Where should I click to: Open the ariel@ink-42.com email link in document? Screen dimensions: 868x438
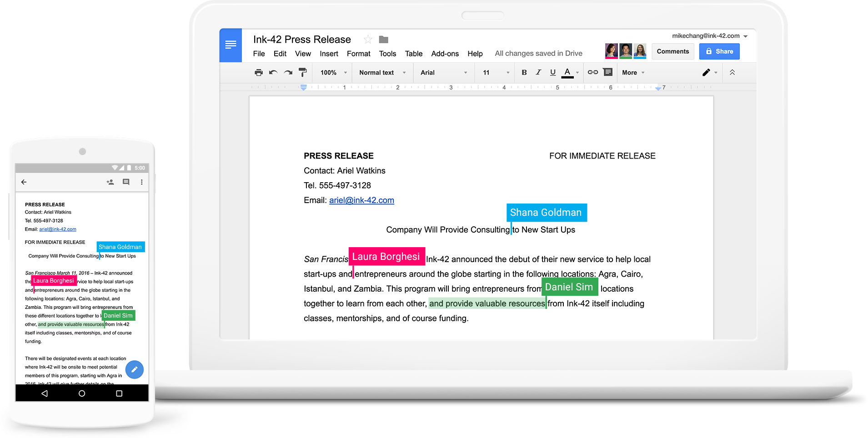361,200
